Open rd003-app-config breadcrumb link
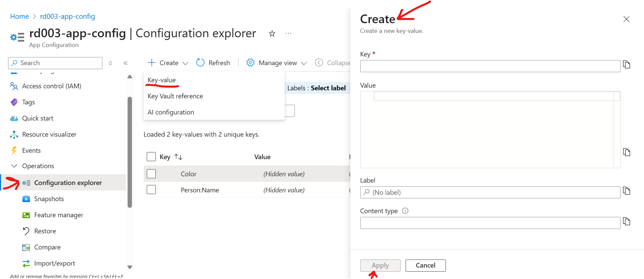644x279 pixels. click(67, 16)
